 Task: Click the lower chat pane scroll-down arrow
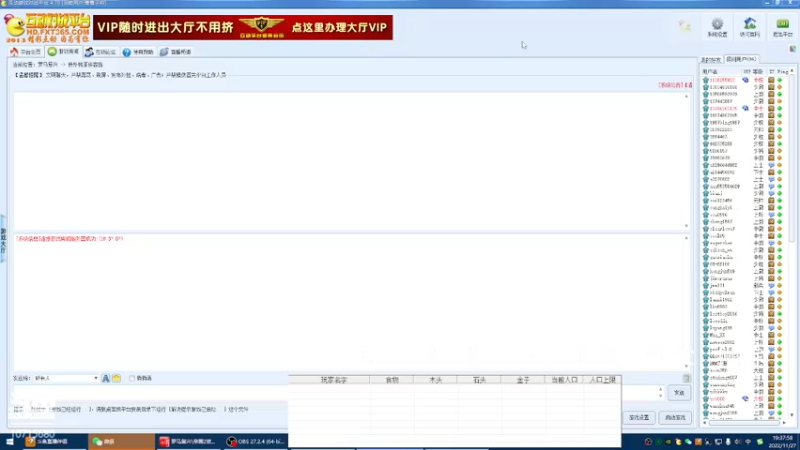click(686, 366)
